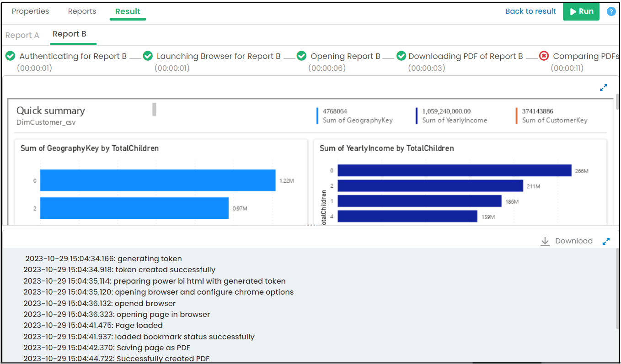Click the panel splitter dots handle
The height and width of the screenshot is (364, 621).
(x=311, y=226)
